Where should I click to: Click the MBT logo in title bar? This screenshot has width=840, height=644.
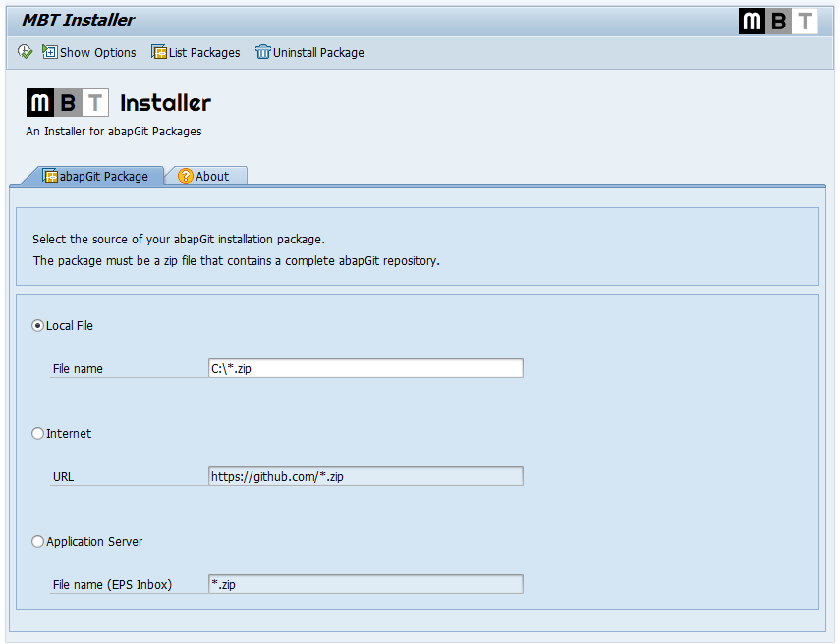778,22
